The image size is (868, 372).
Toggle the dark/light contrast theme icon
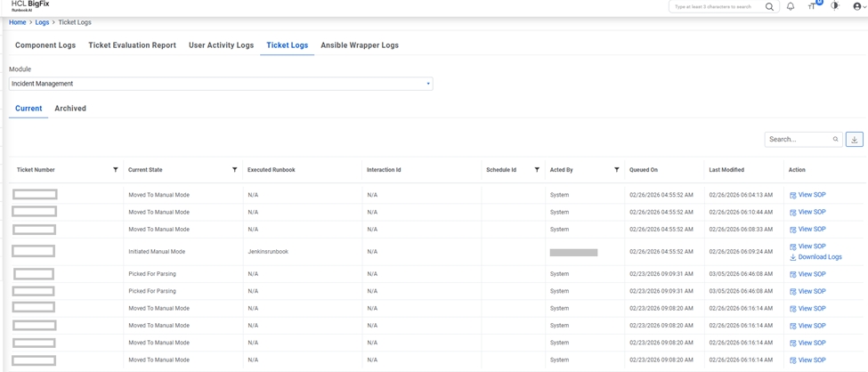(x=835, y=6)
